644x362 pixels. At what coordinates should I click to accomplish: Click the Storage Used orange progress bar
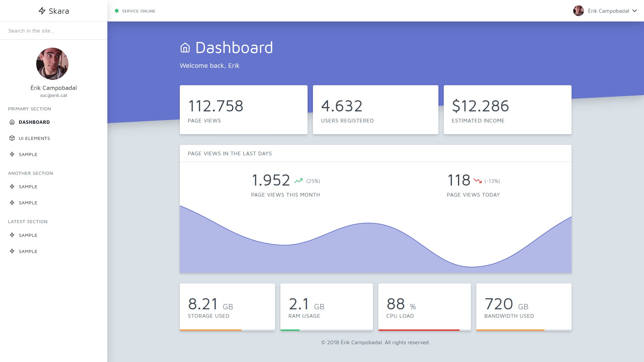tap(211, 330)
